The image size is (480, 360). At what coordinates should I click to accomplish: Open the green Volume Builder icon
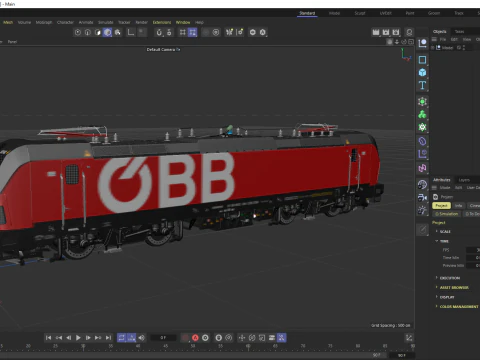click(x=422, y=114)
